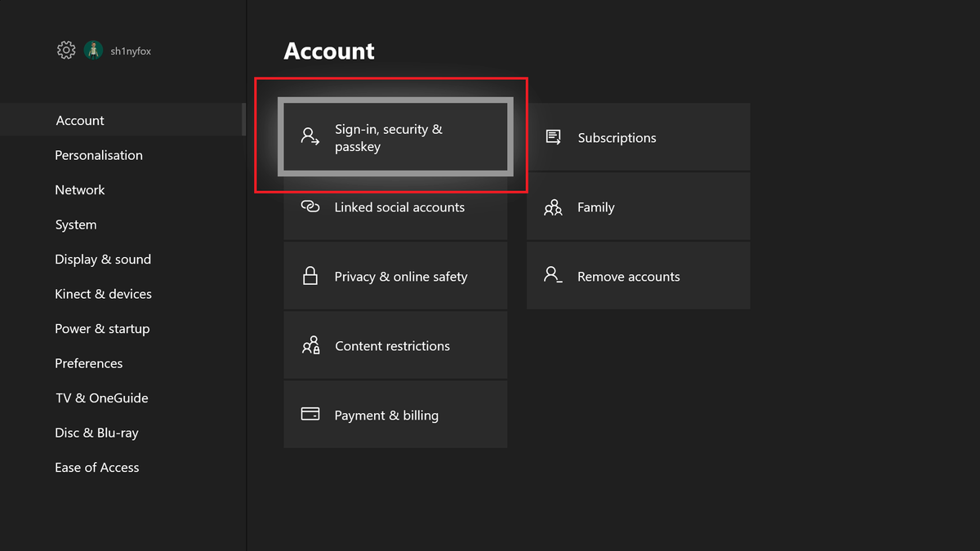Select the Network settings section
Screen dimensions: 980x551
(x=79, y=189)
